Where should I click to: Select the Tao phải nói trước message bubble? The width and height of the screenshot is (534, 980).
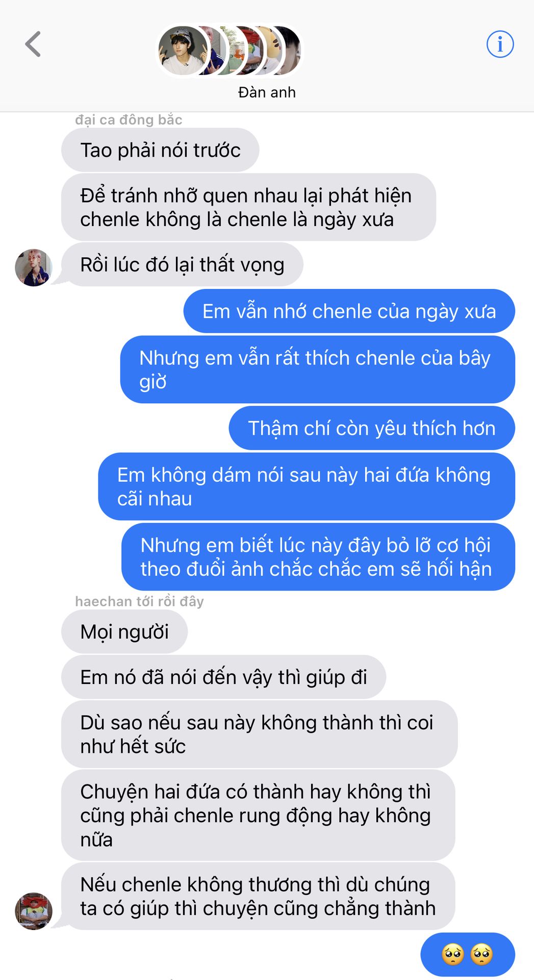tap(160, 150)
